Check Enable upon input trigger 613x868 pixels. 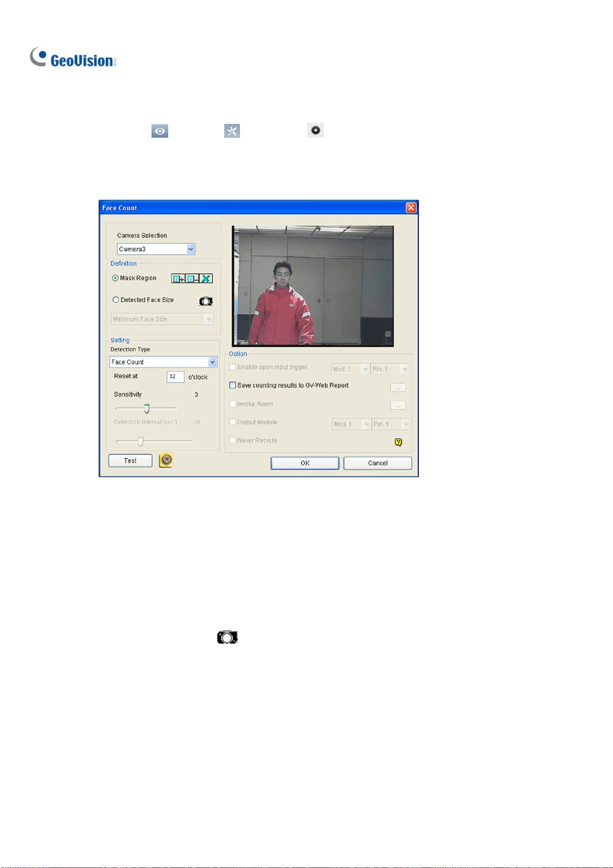click(233, 367)
